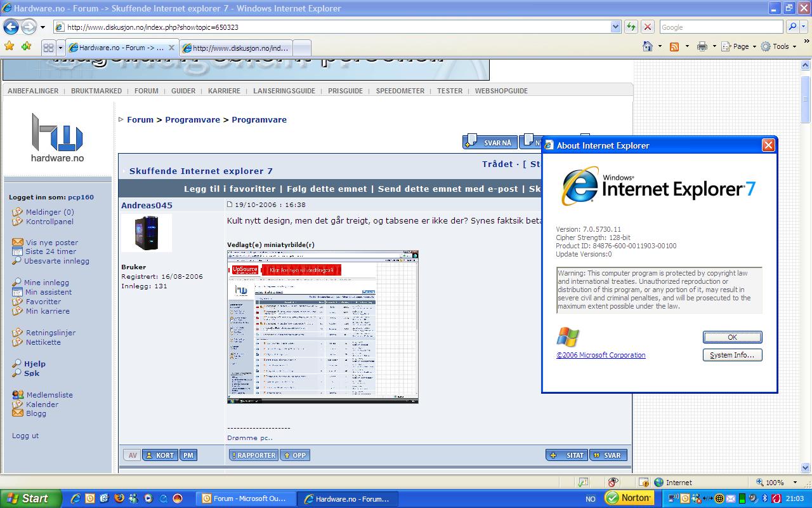This screenshot has height=508, width=812.
Task: Open the ANBEFALINGER navigation item
Action: click(33, 91)
